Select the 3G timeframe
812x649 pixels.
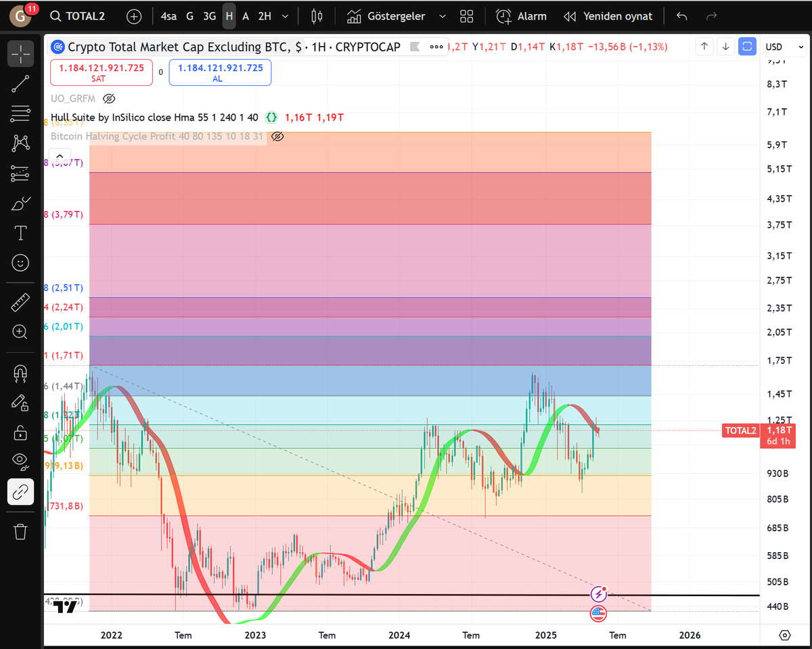210,16
